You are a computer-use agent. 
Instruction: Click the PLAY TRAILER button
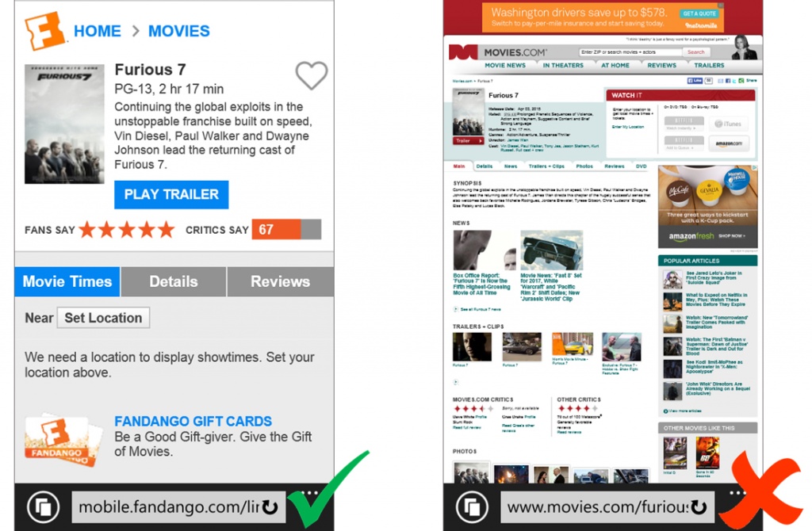171,195
